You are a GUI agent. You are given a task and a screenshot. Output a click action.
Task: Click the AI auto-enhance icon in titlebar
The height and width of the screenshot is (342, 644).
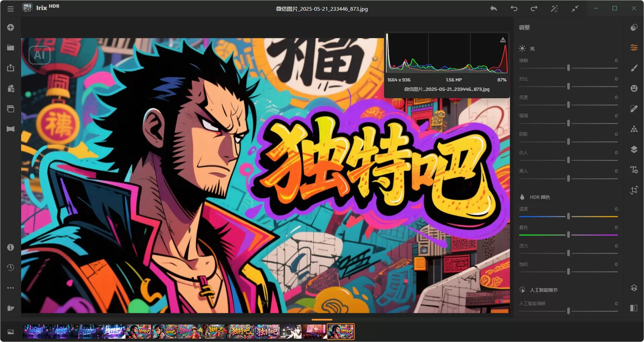(x=554, y=8)
